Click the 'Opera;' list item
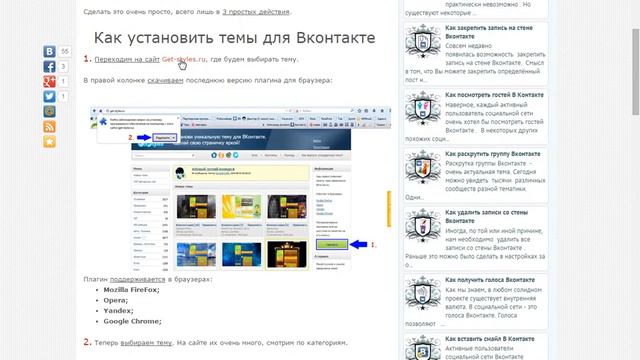 [116, 300]
